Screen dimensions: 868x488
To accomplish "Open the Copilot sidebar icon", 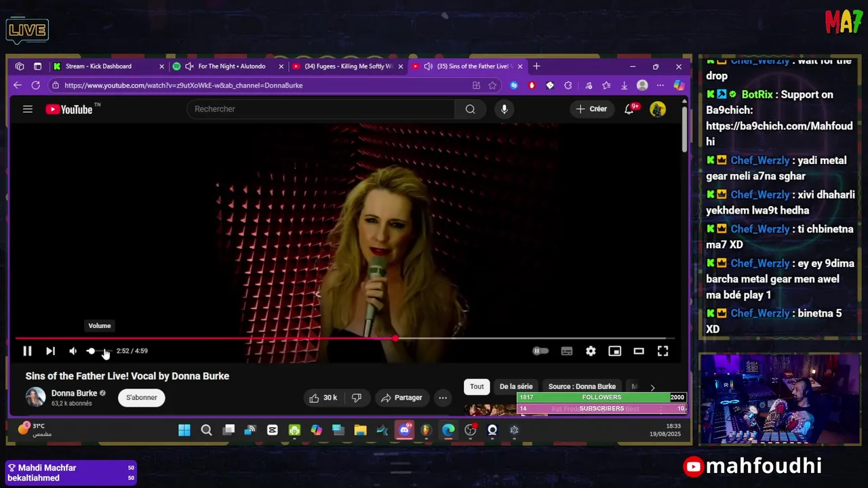I will click(679, 85).
